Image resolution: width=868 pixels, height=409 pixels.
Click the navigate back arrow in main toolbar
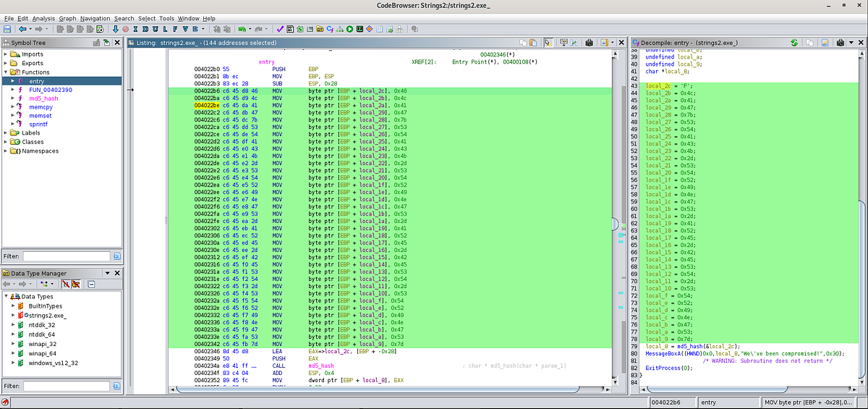(x=22, y=29)
